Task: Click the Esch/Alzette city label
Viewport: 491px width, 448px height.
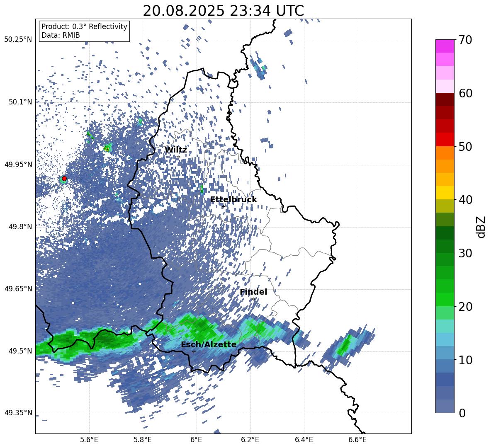Action: 209,345
